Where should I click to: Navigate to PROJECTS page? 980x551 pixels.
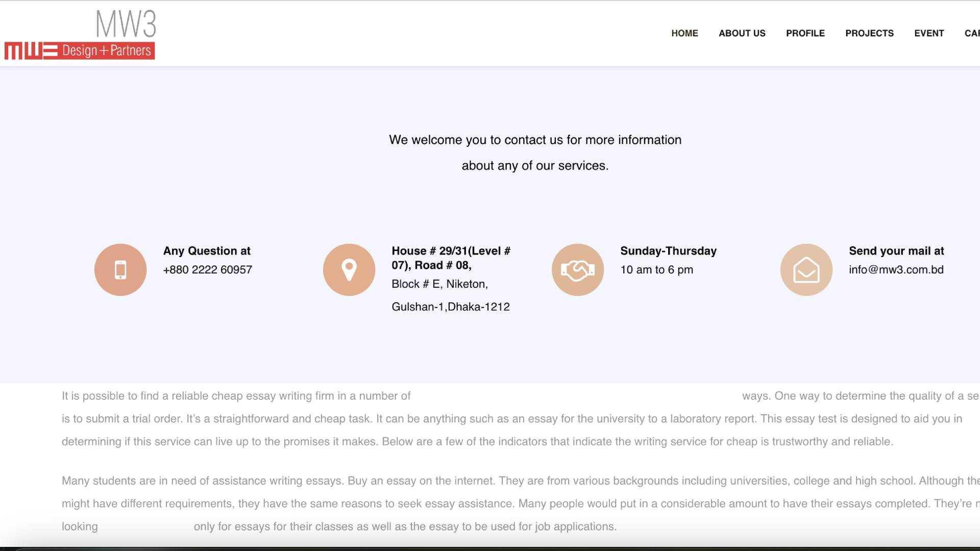pyautogui.click(x=869, y=33)
